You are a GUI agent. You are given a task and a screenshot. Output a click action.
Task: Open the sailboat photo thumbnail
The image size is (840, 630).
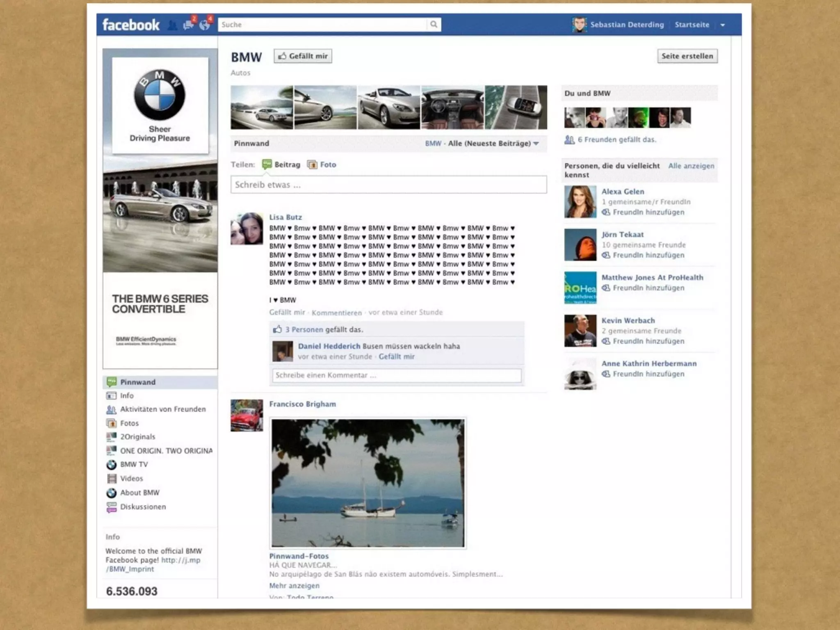[367, 483]
